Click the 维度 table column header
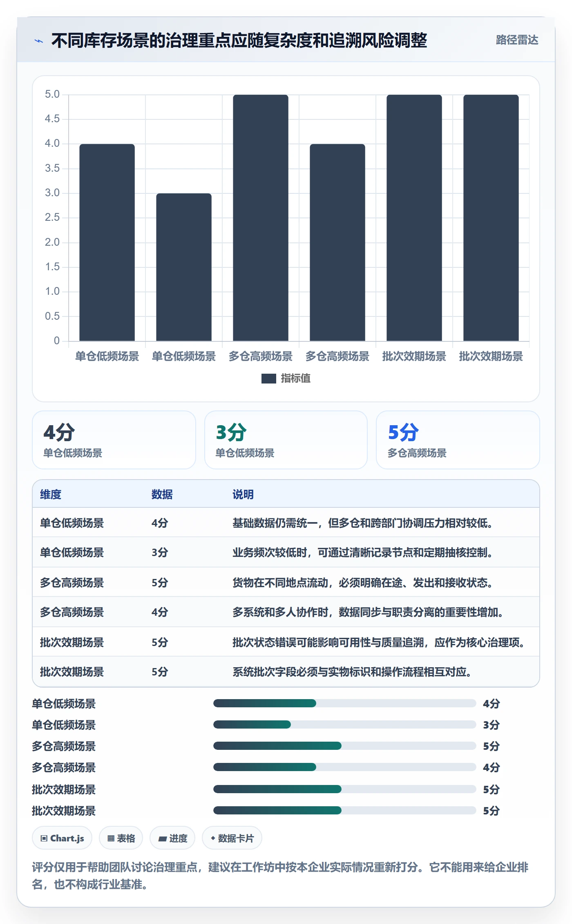Screen dimensions: 572x924 (x=51, y=494)
